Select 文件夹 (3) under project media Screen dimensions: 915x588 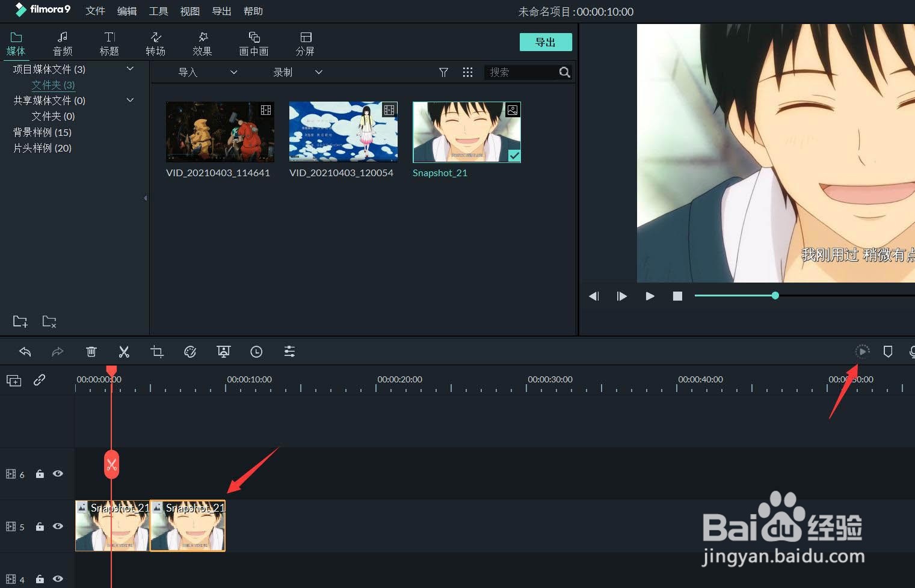point(53,85)
